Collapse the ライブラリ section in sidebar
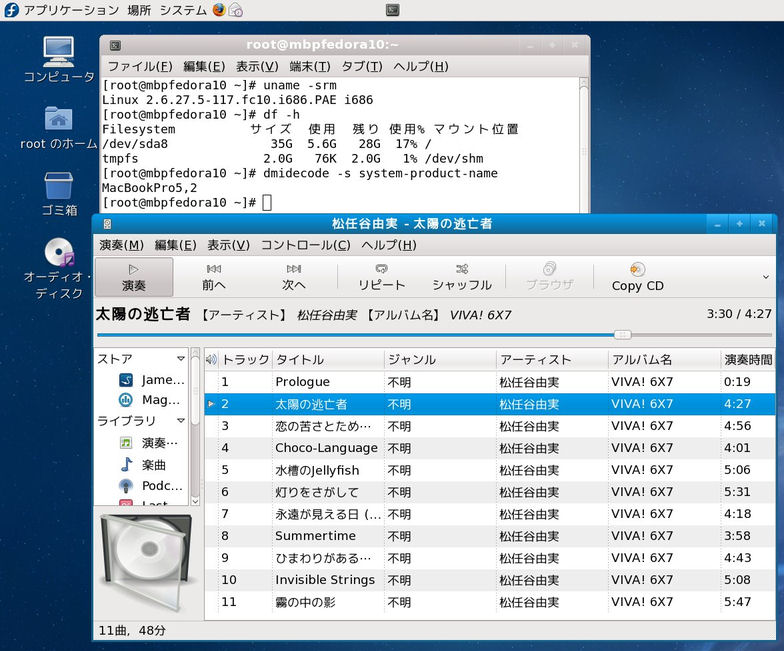Screen dimensions: 784x651 (180, 420)
